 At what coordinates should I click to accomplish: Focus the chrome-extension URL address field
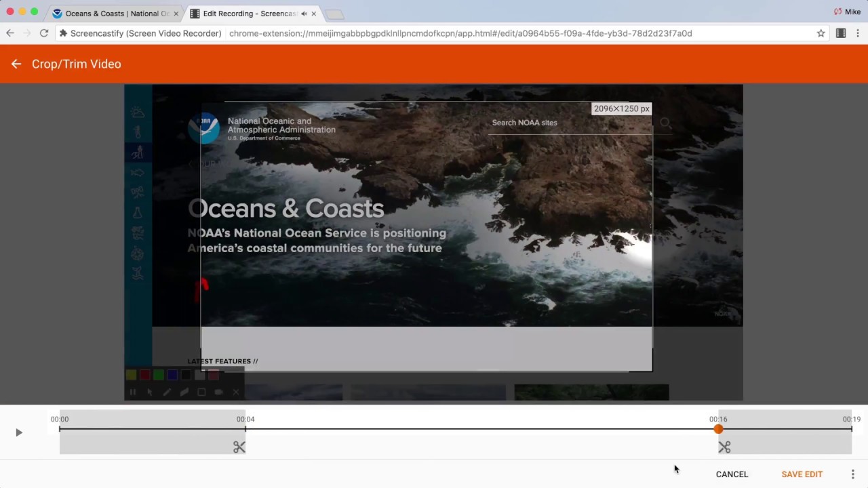coord(460,33)
